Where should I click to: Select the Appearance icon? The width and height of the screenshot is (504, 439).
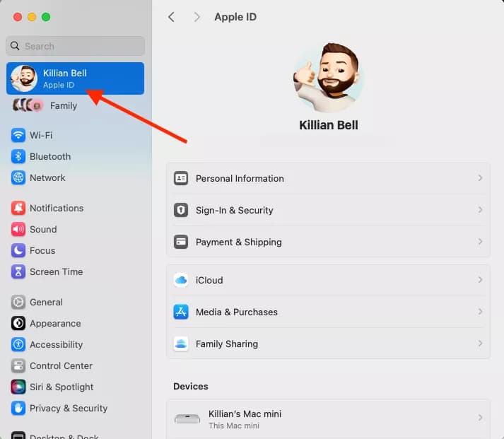click(18, 323)
